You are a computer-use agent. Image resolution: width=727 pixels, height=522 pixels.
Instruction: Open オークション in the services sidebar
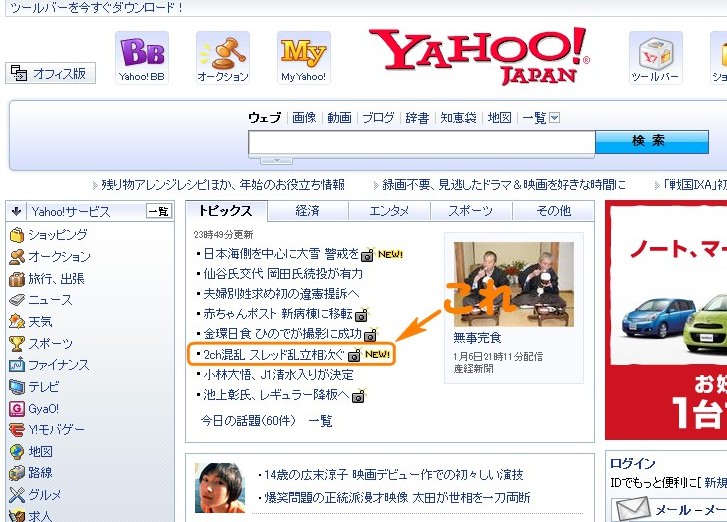50,256
